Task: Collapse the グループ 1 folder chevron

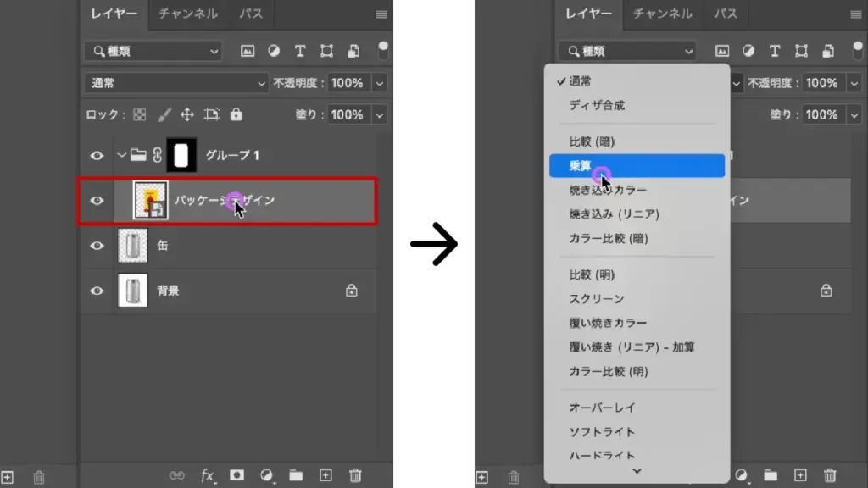Action: pyautogui.click(x=121, y=155)
